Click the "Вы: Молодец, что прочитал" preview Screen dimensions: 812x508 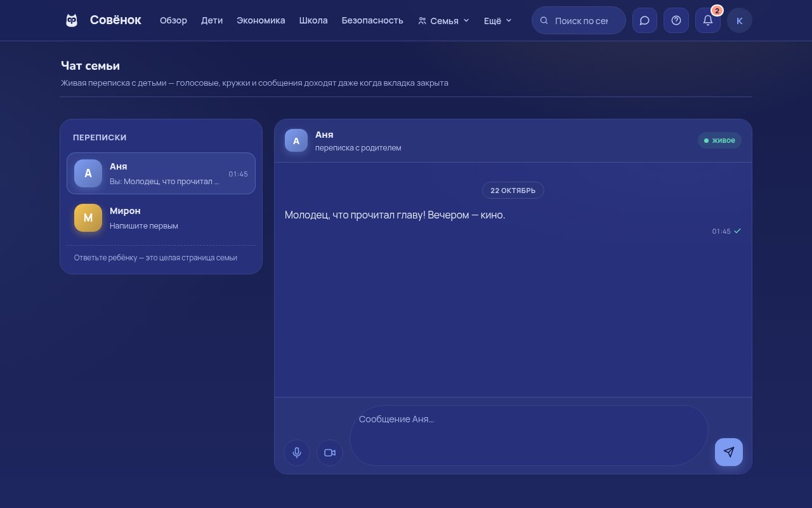tap(164, 181)
